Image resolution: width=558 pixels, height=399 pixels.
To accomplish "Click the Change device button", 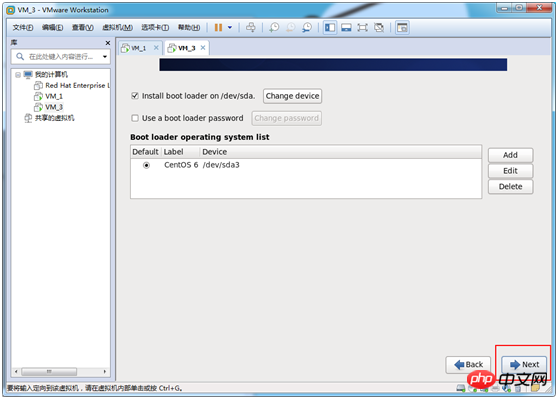I will tap(293, 96).
